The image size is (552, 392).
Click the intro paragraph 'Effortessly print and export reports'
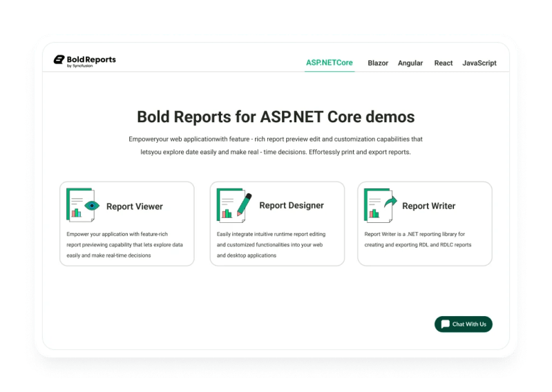coord(360,153)
